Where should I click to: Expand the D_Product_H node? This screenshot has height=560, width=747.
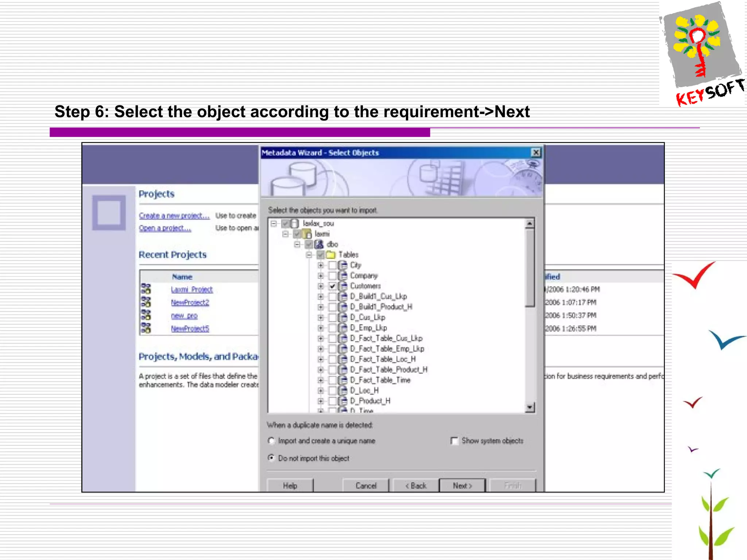tap(321, 401)
